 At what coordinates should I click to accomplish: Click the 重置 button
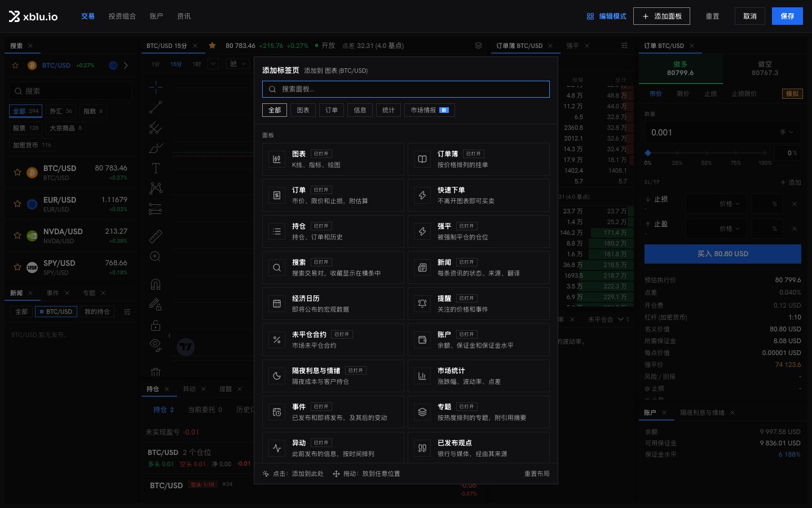[713, 16]
